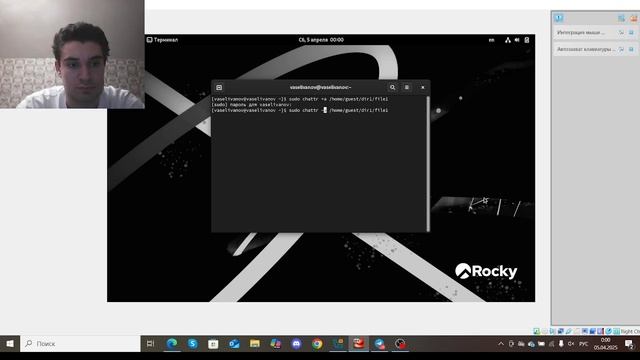Viewport: 640px width, 360px height.
Task: Click the VirtualBox notification center info icon
Action: [x=559, y=18]
